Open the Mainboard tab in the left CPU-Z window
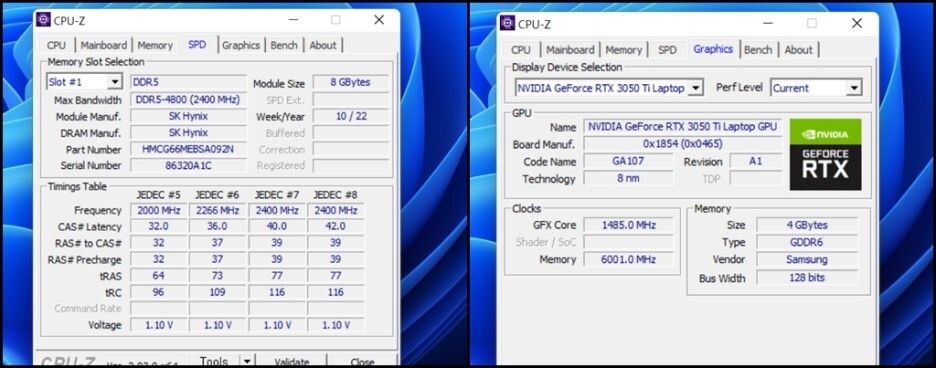The width and height of the screenshot is (936, 368). pyautogui.click(x=104, y=45)
